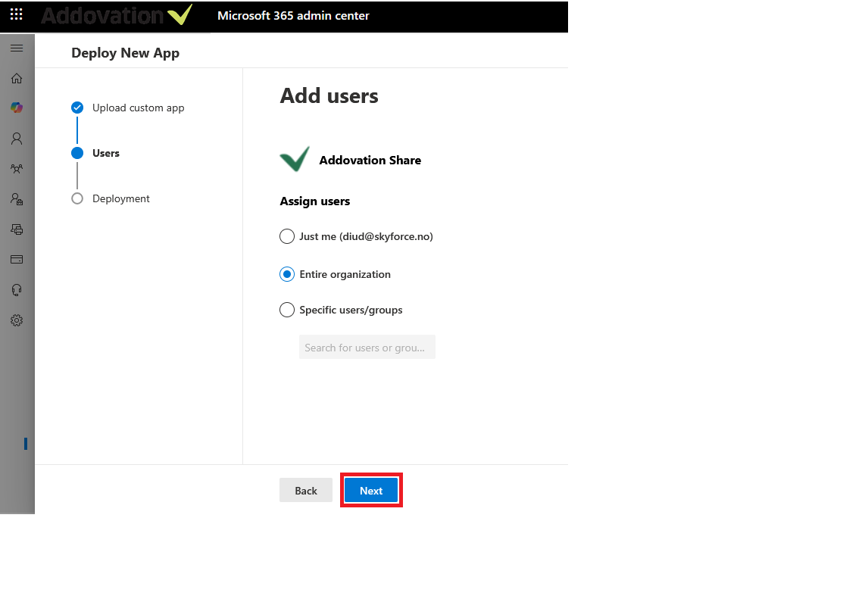The image size is (868, 599).
Task: Go to Home in sidebar
Action: 17,78
